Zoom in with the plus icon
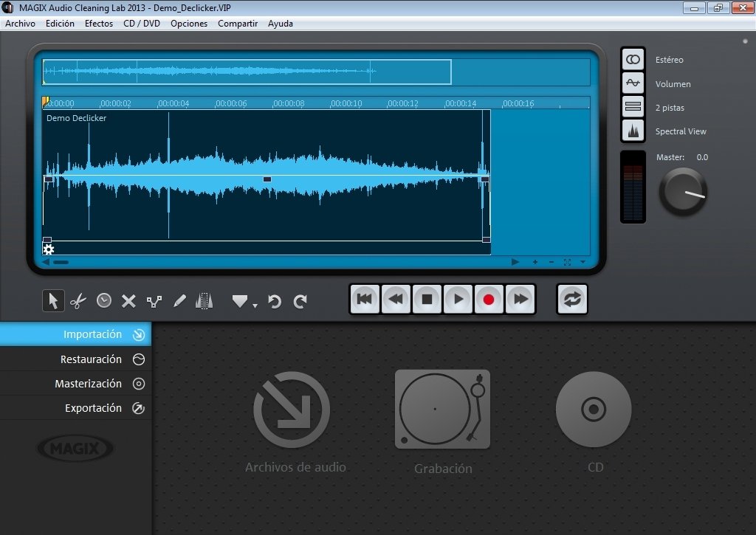Viewport: 756px width, 535px height. click(535, 262)
